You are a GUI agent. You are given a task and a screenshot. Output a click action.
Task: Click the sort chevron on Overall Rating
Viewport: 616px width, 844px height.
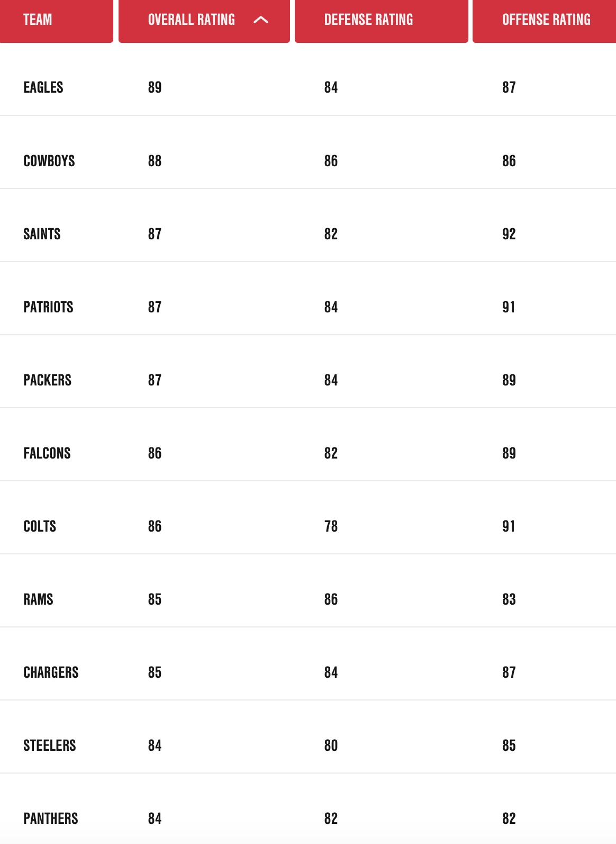coord(261,20)
